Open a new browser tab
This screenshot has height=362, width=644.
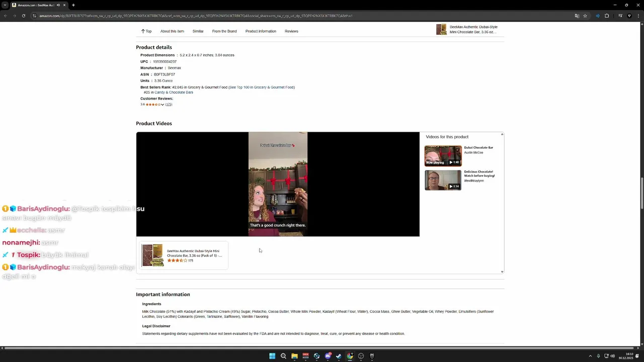[73, 5]
